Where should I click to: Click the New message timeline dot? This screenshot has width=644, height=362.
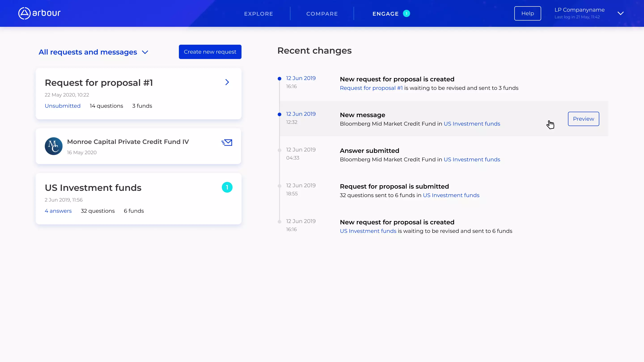(280, 114)
